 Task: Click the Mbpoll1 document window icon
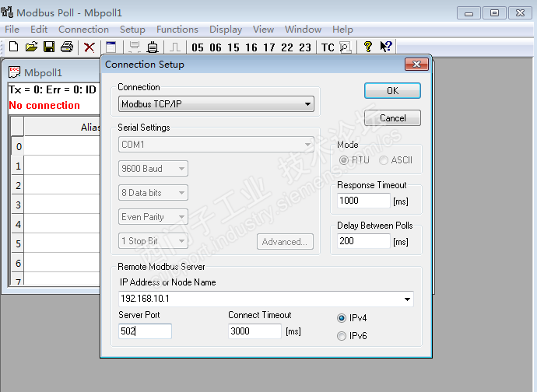click(14, 72)
